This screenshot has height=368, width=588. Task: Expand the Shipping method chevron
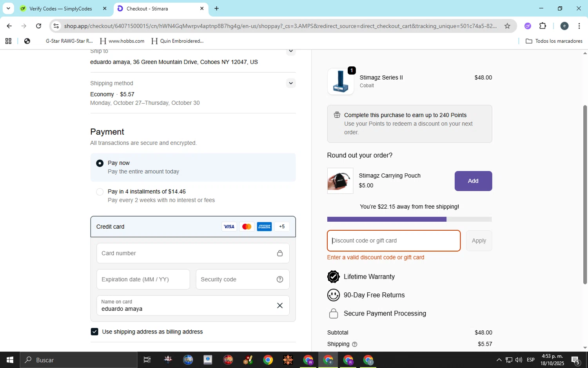coord(290,83)
